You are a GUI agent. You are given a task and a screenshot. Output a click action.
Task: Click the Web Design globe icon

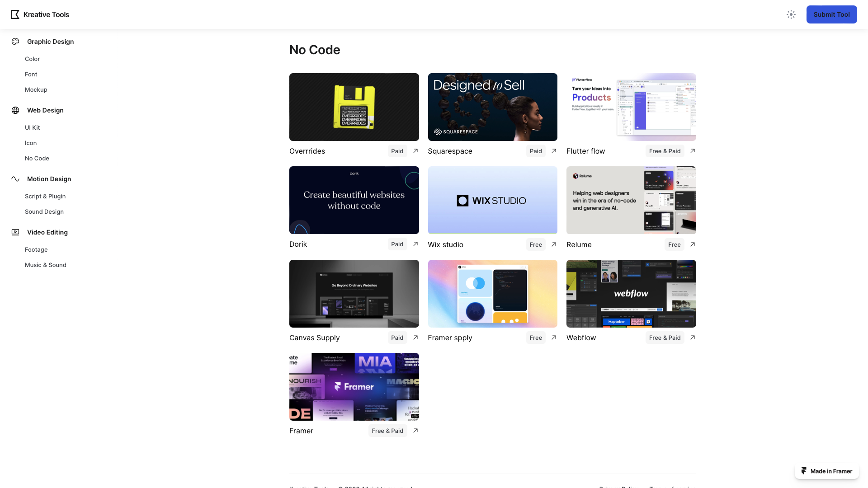[15, 110]
